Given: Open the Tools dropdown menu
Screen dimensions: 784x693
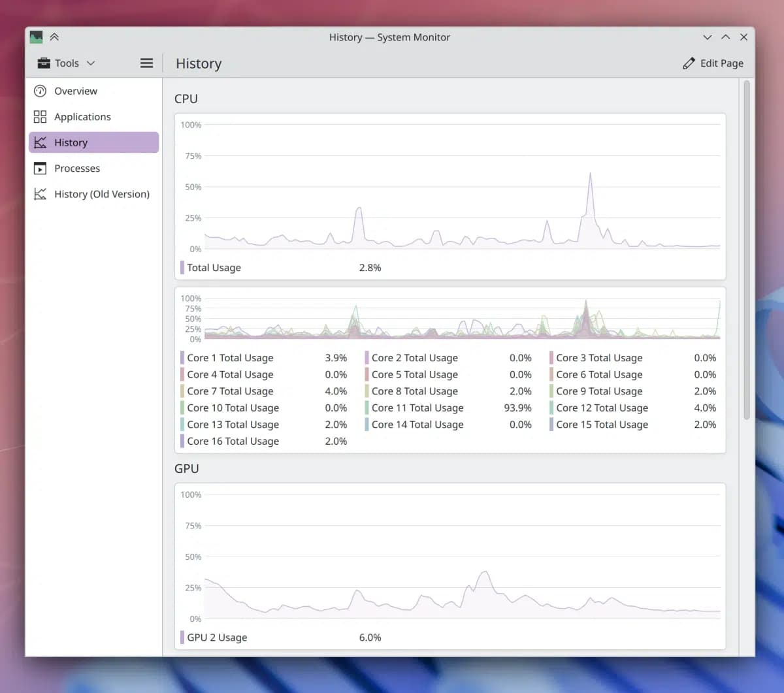Looking at the screenshot, I should click(x=67, y=63).
